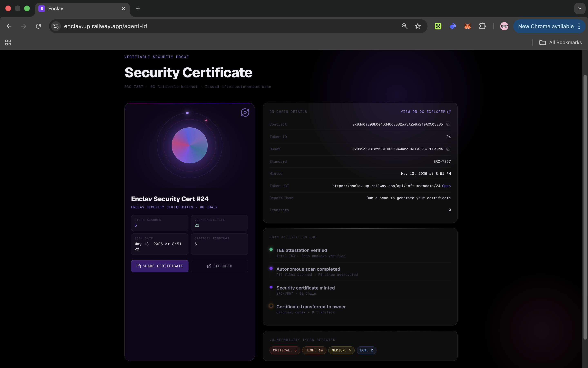Open a new browser tab
The height and width of the screenshot is (368, 588).
click(x=138, y=9)
